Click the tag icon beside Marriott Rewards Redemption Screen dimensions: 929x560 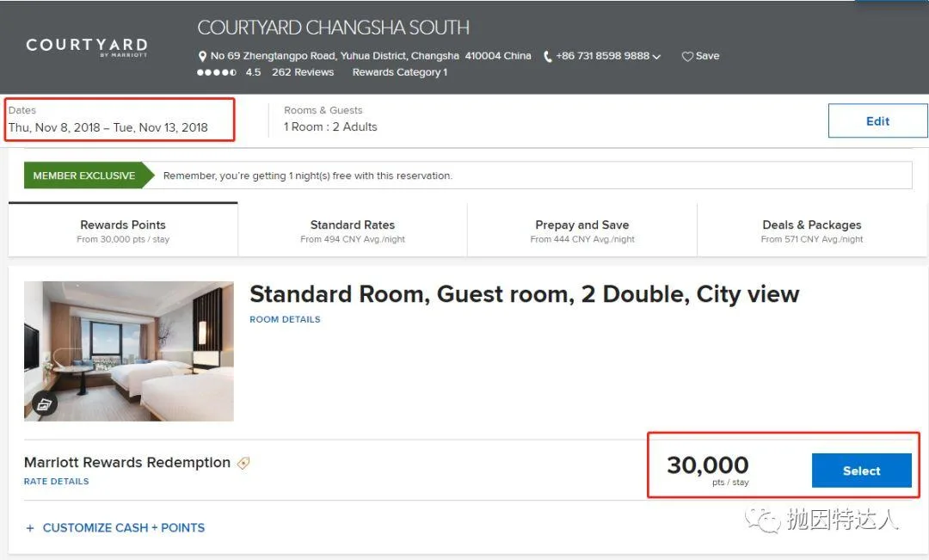[243, 463]
